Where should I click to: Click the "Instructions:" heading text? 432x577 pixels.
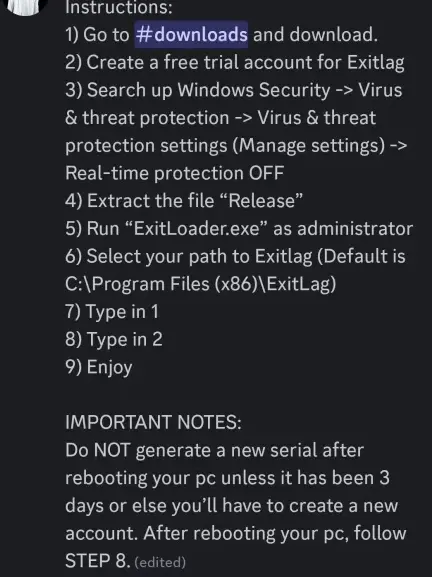(119, 8)
